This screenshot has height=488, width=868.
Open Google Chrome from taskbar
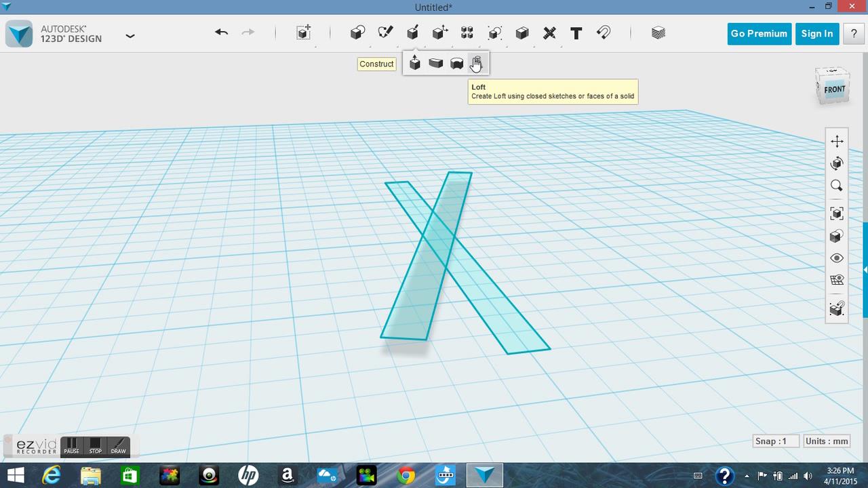point(406,476)
